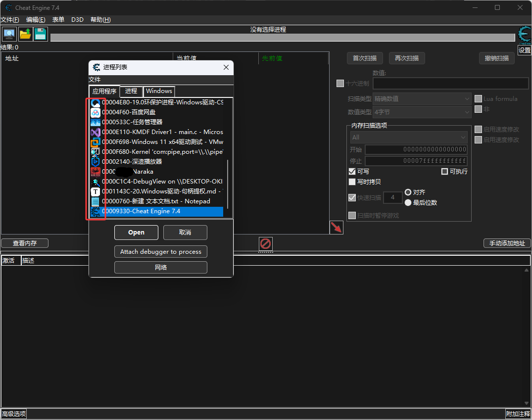Click the 环保护进程 process icon
Screen dimensions: 532x420
point(96,102)
